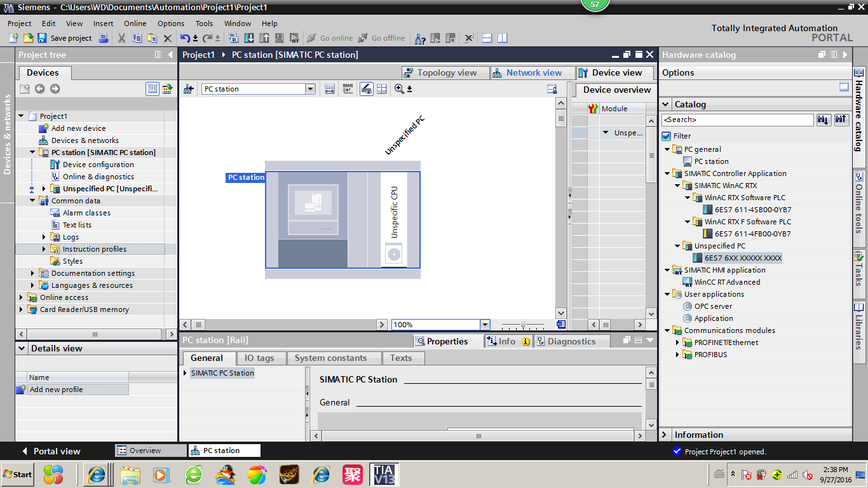Expand the Documentation settings node

pyautogui.click(x=32, y=273)
